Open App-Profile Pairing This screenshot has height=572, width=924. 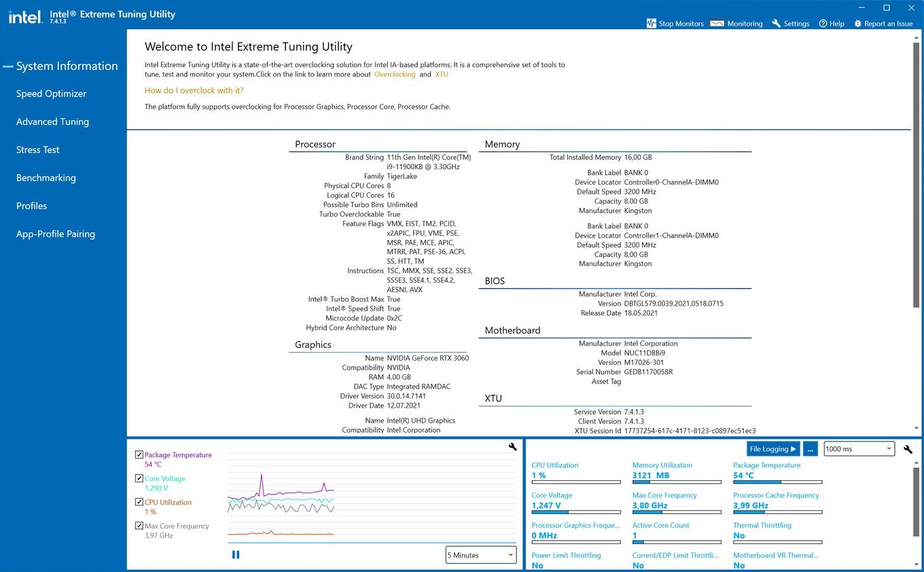click(x=56, y=234)
